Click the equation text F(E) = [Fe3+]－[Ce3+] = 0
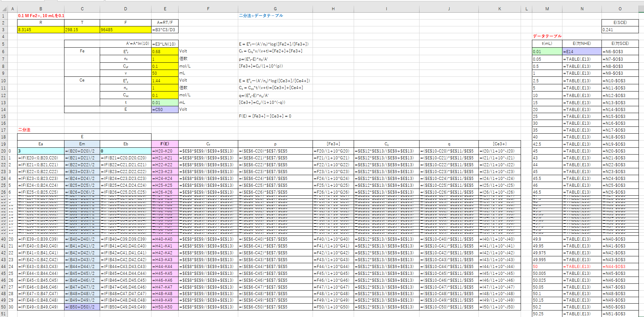The width and height of the screenshot is (644, 317). (265, 116)
